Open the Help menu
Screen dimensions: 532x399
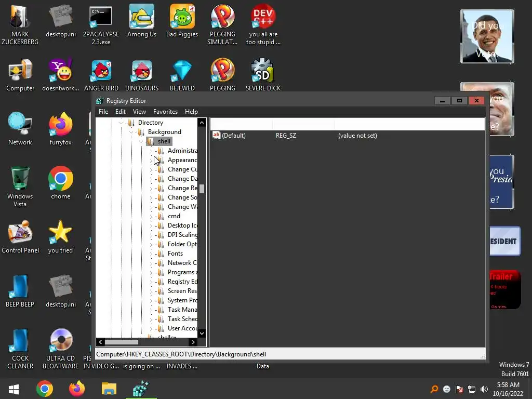(191, 112)
